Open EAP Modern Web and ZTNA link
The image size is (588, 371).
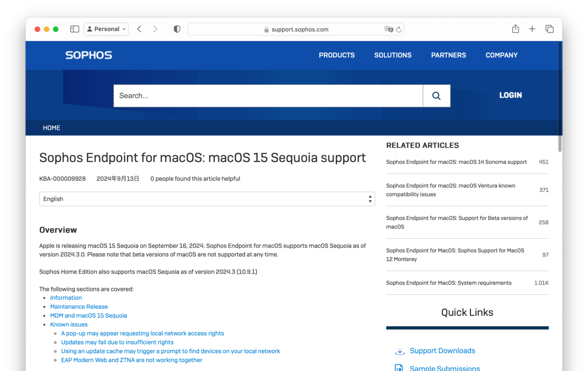(131, 360)
